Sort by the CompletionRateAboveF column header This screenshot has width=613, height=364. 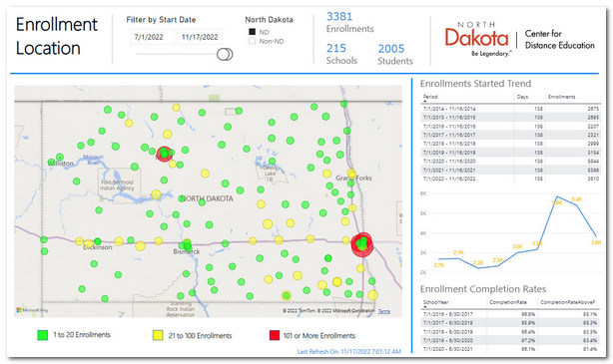tap(568, 302)
